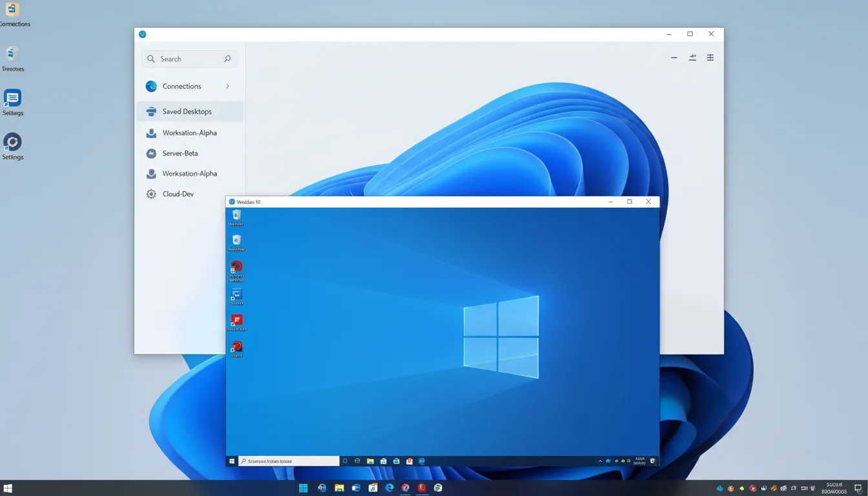Open the Workstation-Alpha desktop icon
Screen dimensions: 868x496
150,132
